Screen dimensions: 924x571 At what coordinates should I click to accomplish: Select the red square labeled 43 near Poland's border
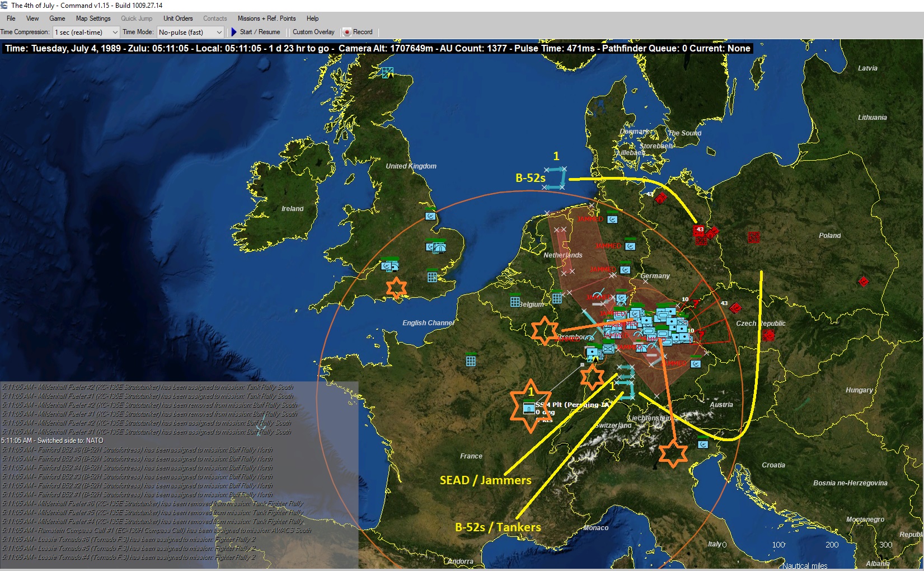[x=700, y=230]
